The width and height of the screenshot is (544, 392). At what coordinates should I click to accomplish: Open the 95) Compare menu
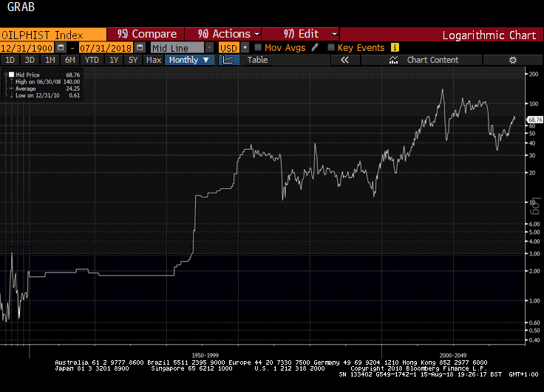click(146, 34)
